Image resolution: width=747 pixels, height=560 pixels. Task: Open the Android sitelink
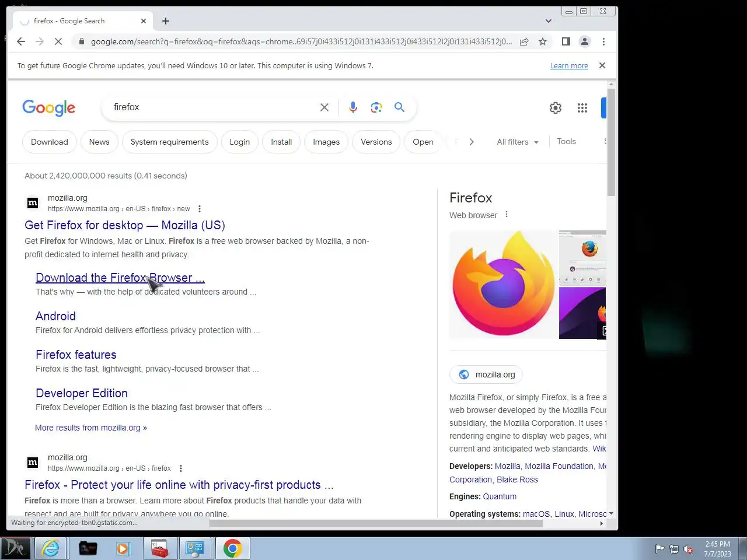tap(55, 316)
